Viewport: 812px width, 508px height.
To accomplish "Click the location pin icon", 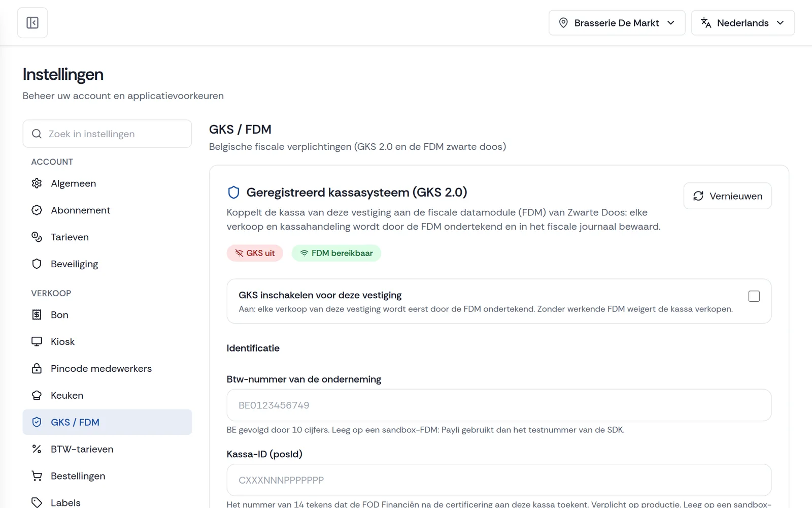I will pyautogui.click(x=563, y=23).
